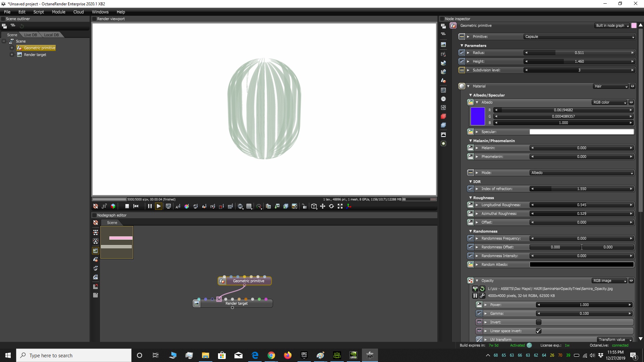Select the white balance picker tool
This screenshot has width=644, height=362.
pyautogui.click(x=186, y=206)
